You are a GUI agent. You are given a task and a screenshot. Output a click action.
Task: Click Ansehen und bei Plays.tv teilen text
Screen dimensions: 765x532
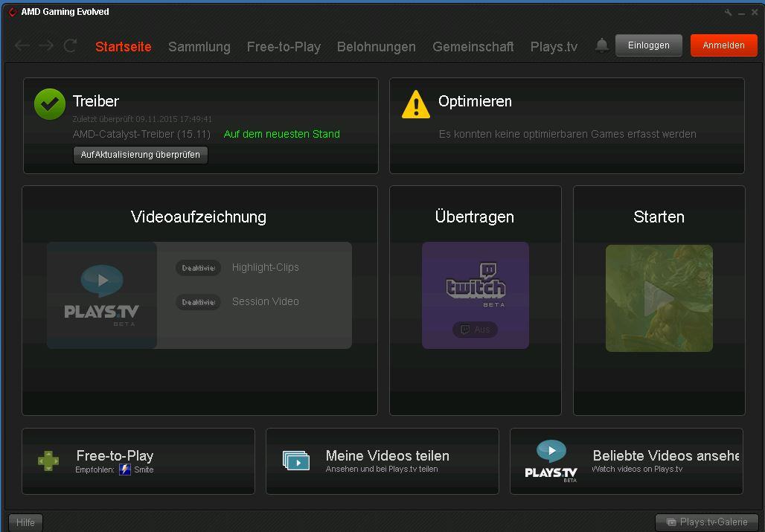pos(382,469)
